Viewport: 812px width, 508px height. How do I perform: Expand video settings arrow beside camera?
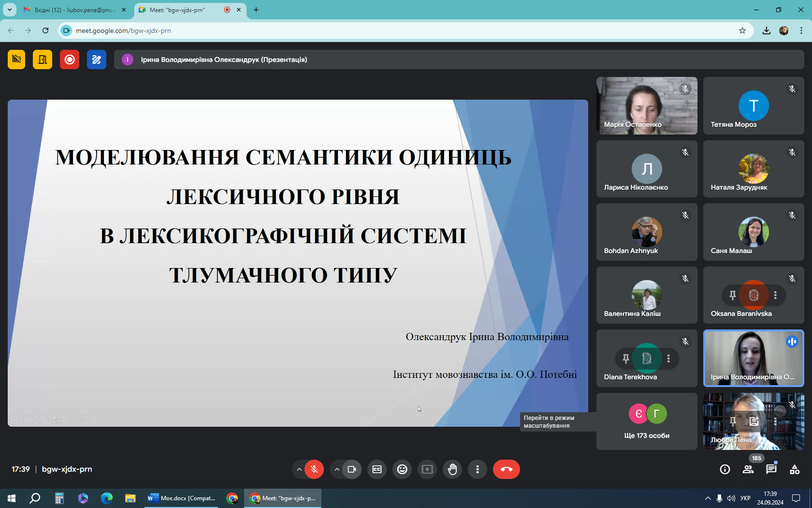click(x=337, y=469)
